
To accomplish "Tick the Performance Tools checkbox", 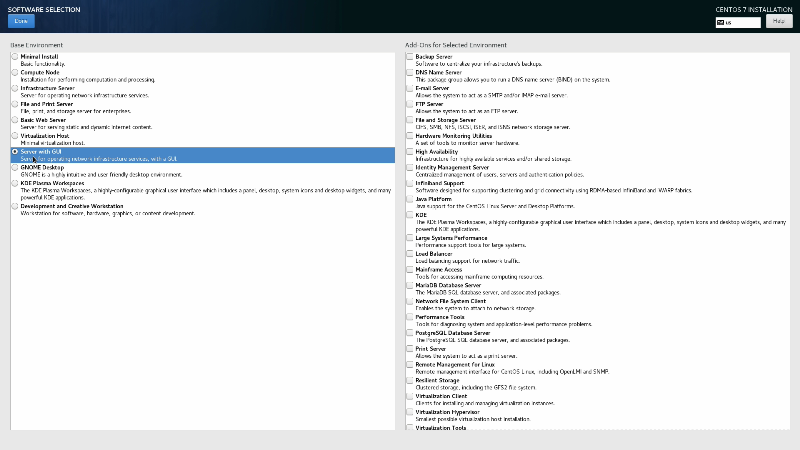I will click(x=410, y=317).
